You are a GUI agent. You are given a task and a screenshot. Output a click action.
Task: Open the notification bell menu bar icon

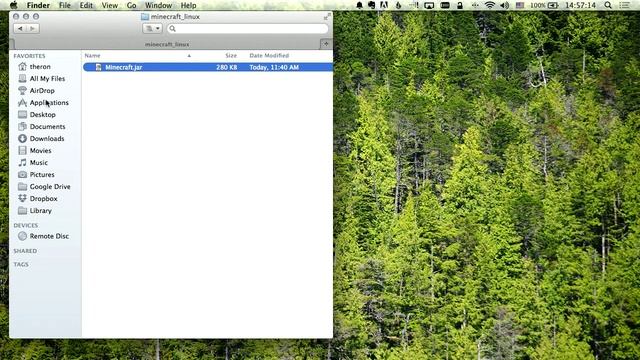[x=359, y=5]
